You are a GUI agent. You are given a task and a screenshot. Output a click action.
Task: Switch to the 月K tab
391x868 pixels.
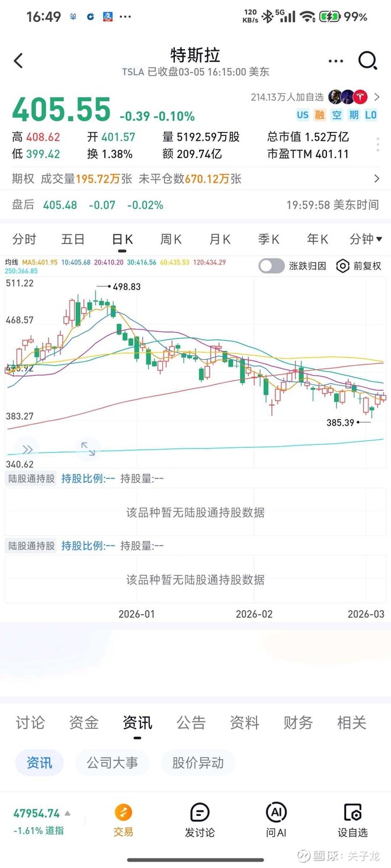pyautogui.click(x=219, y=239)
